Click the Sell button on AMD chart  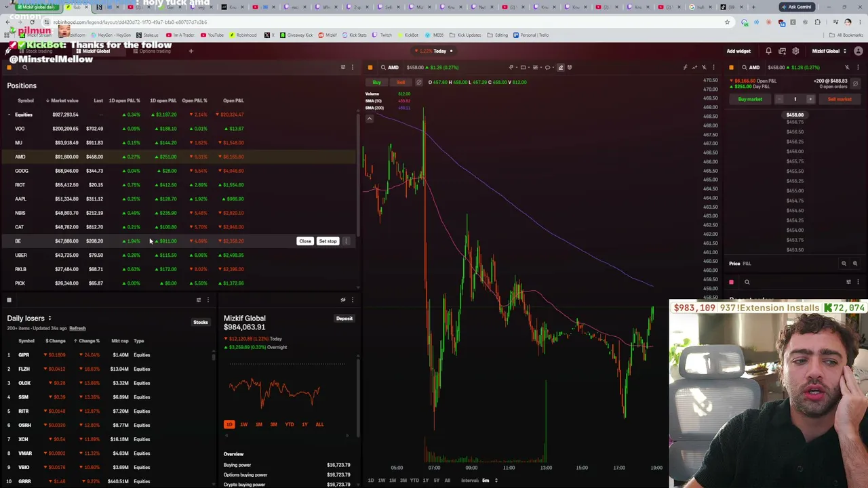click(401, 83)
